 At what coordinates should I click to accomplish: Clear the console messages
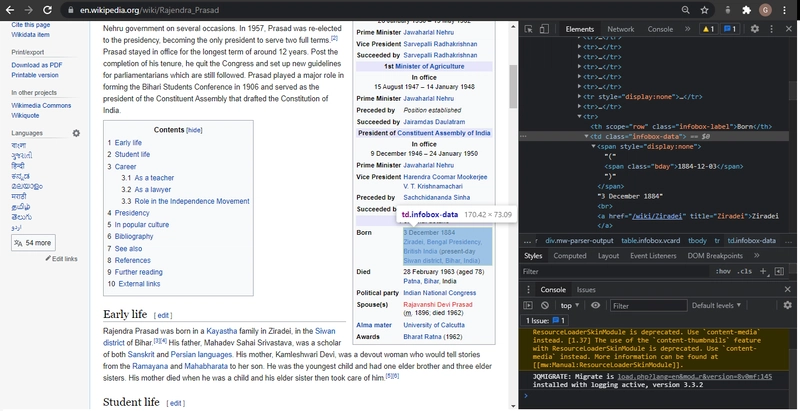point(545,305)
